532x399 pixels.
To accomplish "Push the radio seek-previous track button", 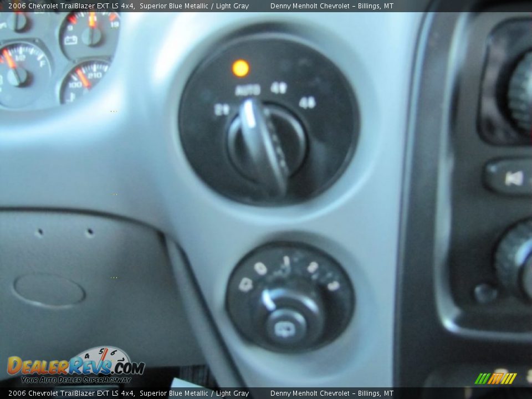I will (x=509, y=178).
